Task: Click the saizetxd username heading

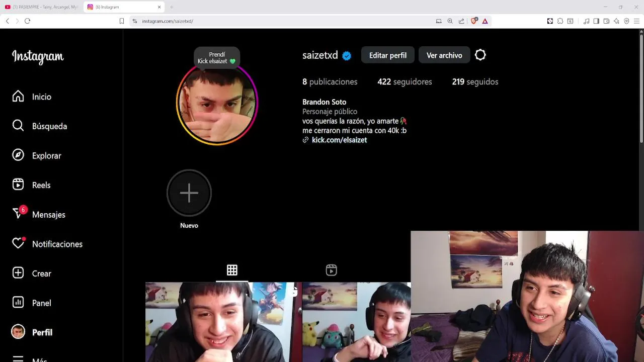Action: pyautogui.click(x=320, y=55)
